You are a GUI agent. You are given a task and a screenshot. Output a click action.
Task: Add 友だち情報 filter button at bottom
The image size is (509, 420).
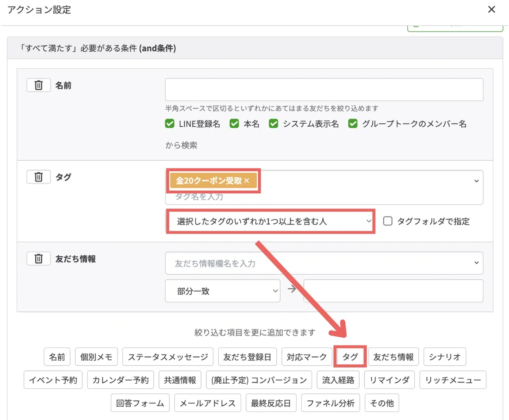point(394,357)
